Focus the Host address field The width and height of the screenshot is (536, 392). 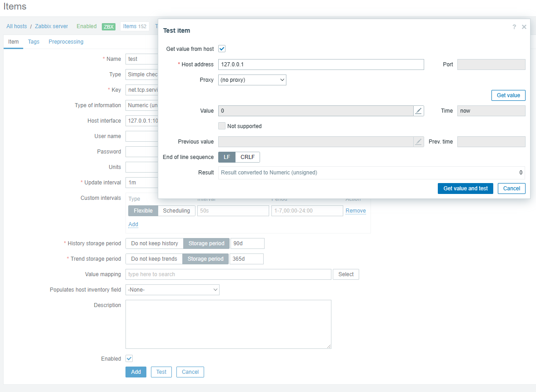coord(321,65)
